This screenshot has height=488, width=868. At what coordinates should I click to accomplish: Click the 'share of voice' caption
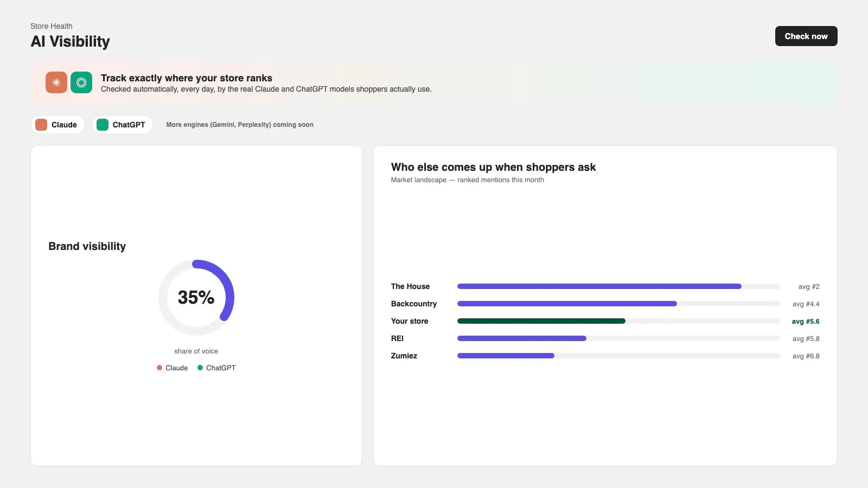click(x=196, y=351)
